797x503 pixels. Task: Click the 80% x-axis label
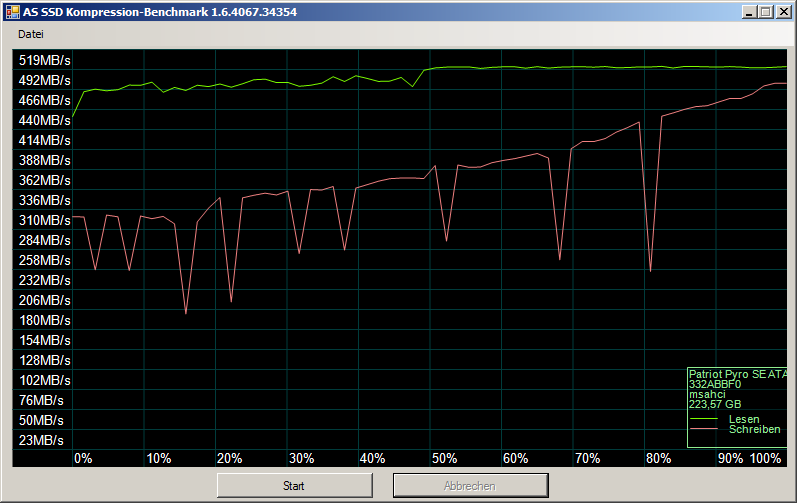(658, 458)
